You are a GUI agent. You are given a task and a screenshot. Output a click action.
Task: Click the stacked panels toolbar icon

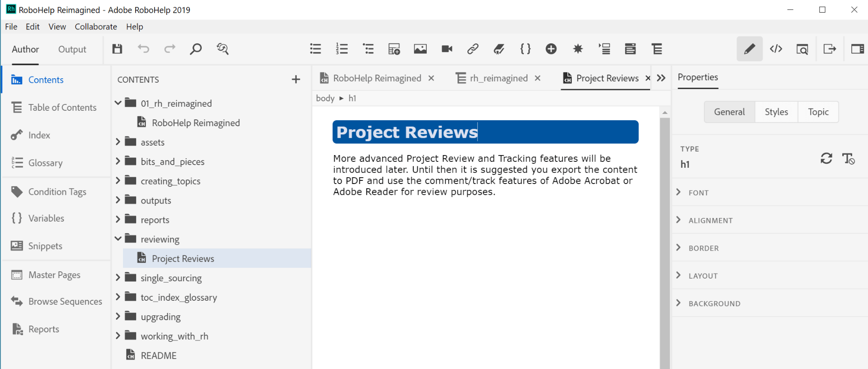pos(631,49)
